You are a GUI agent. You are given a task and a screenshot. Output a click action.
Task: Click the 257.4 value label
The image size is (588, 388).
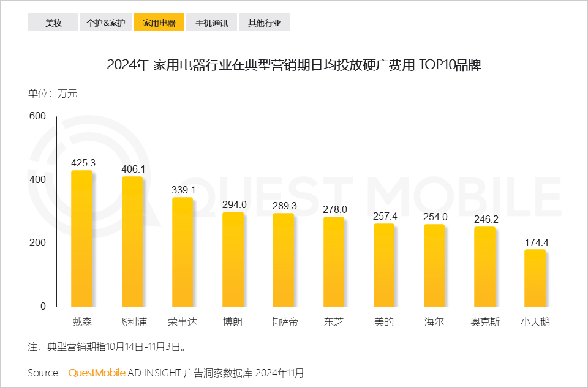coord(385,216)
